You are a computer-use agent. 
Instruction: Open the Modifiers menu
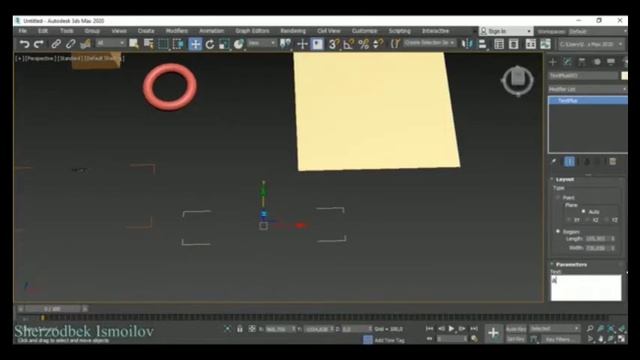point(177,31)
